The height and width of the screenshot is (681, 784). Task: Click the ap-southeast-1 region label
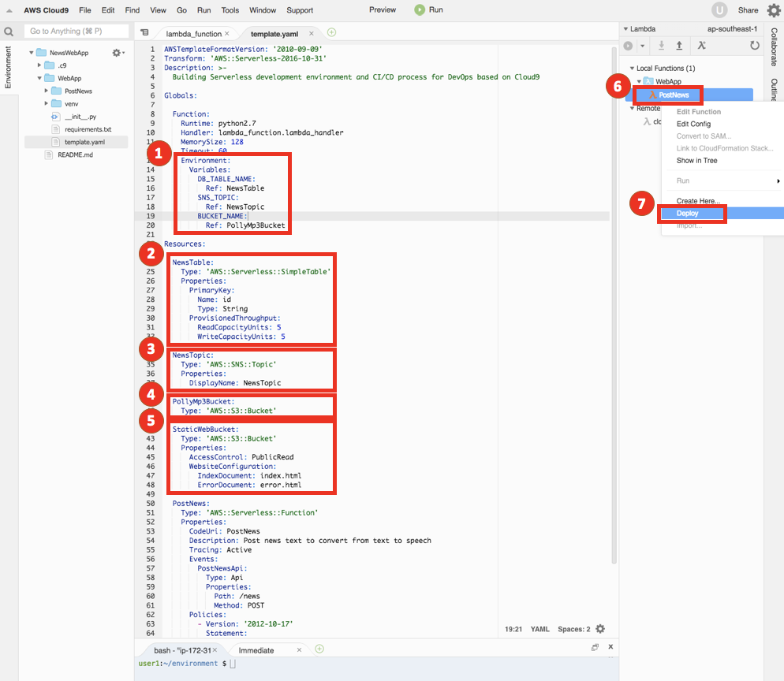(732, 29)
